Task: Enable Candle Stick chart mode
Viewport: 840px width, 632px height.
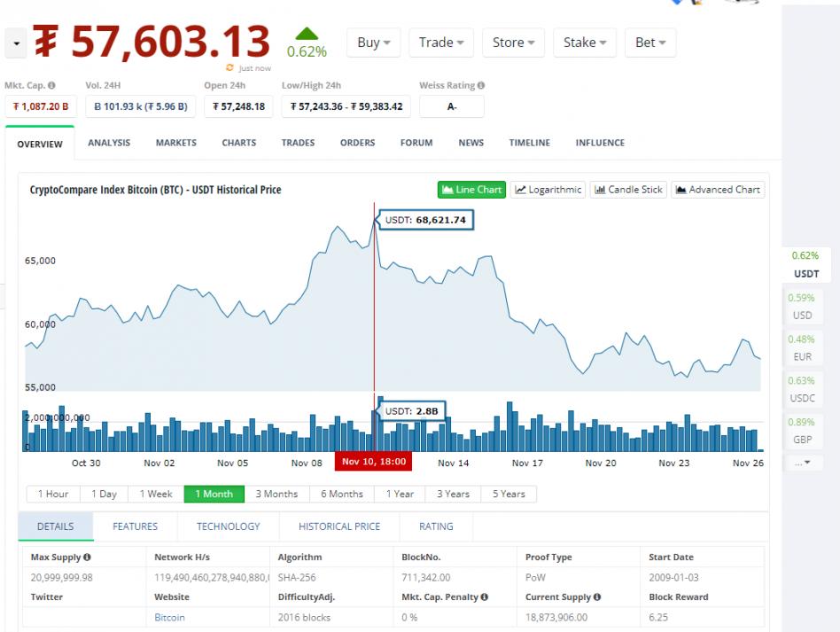Action: (628, 190)
